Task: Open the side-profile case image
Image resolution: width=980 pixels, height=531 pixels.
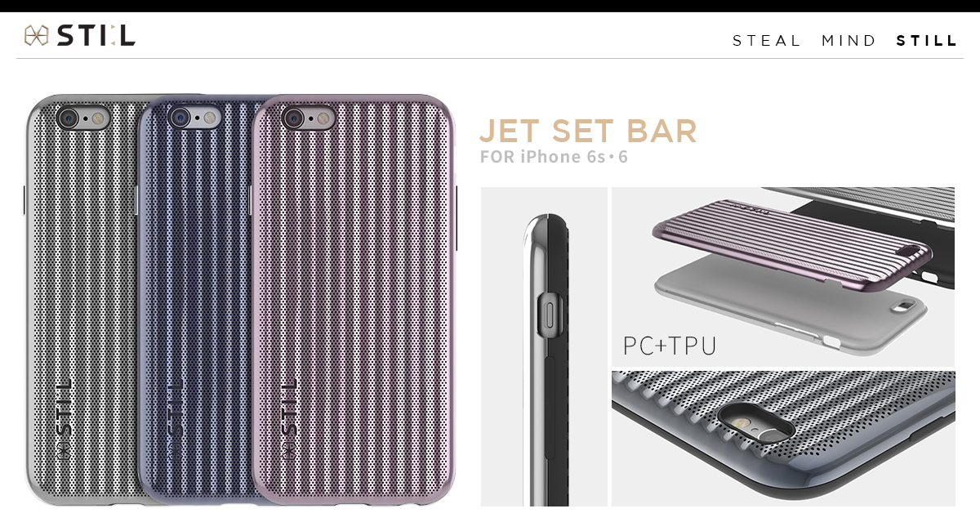Action: click(x=544, y=346)
